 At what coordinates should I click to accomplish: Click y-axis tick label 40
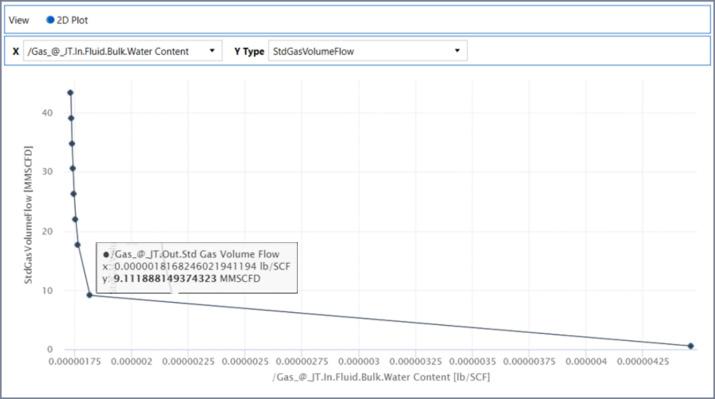(x=47, y=113)
